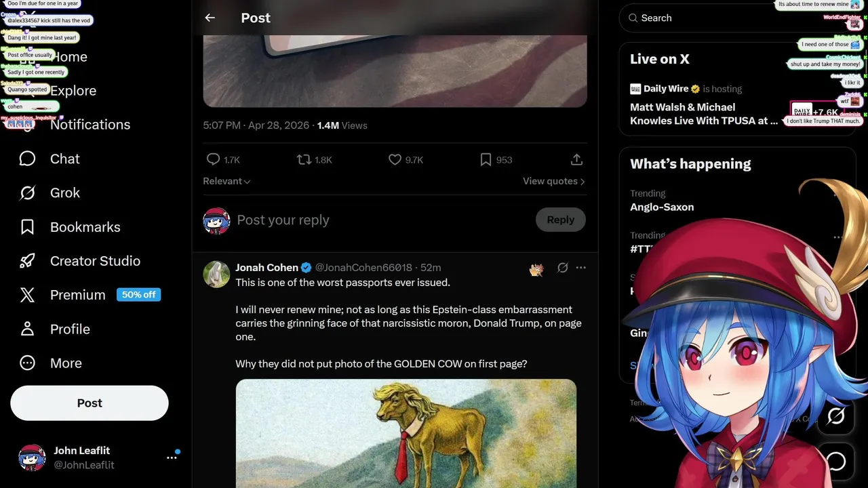Open the Relevant sort dropdown
The image size is (868, 488).
pyautogui.click(x=226, y=181)
